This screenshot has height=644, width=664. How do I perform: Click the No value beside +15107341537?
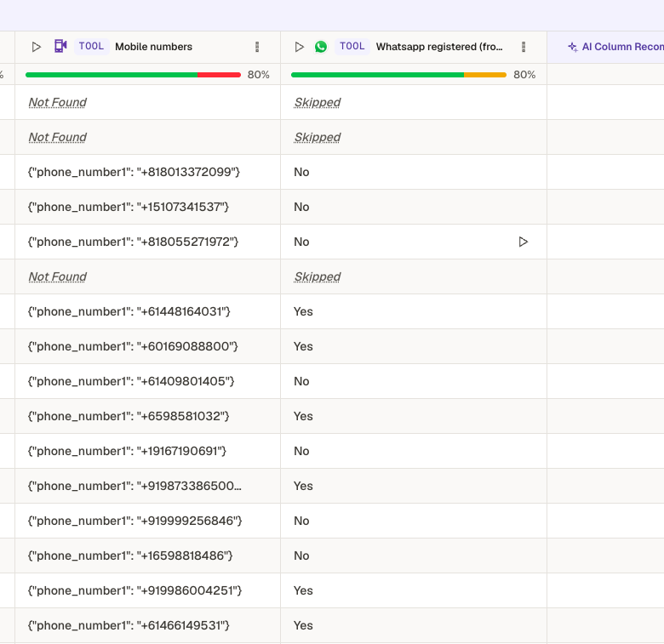pos(301,207)
